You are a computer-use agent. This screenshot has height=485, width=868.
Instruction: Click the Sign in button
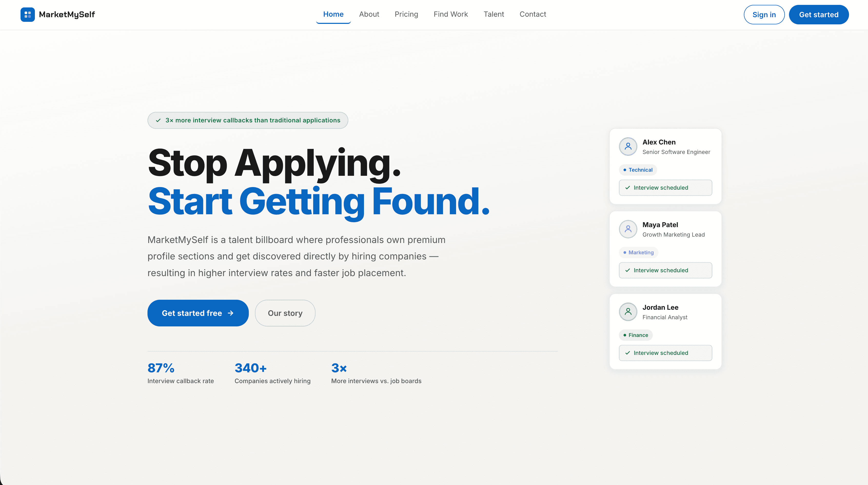coord(764,14)
